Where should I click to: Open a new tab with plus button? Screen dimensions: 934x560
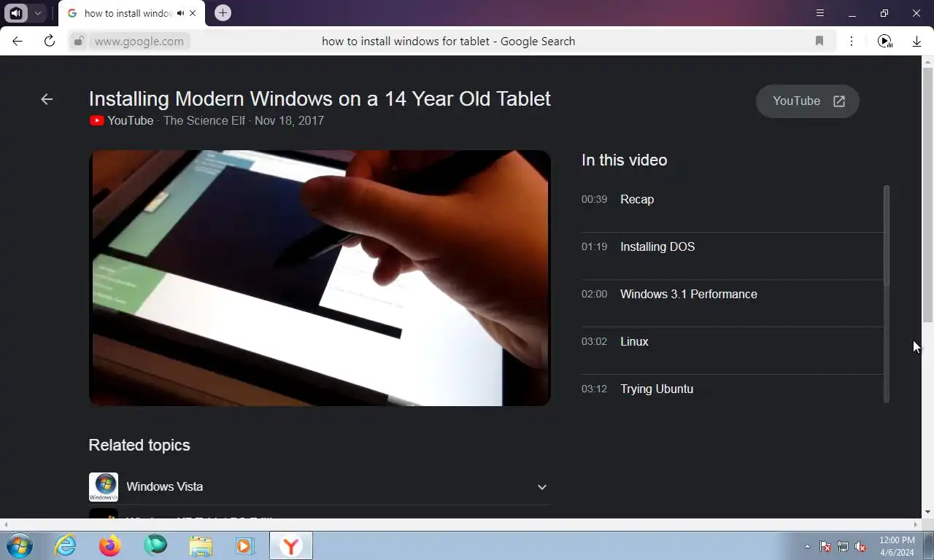pos(223,13)
